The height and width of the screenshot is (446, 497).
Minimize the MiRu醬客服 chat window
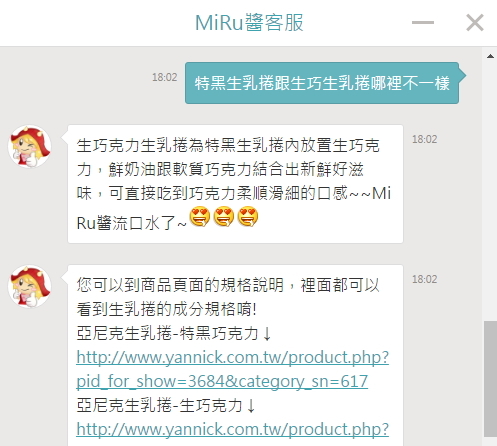(x=423, y=23)
